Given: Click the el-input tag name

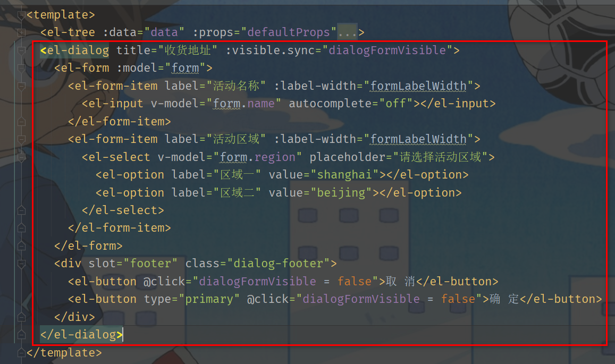Looking at the screenshot, I should click(x=116, y=104).
